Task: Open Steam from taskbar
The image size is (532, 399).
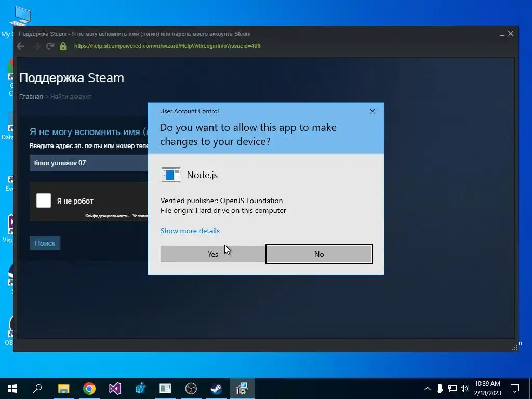Action: [217, 389]
